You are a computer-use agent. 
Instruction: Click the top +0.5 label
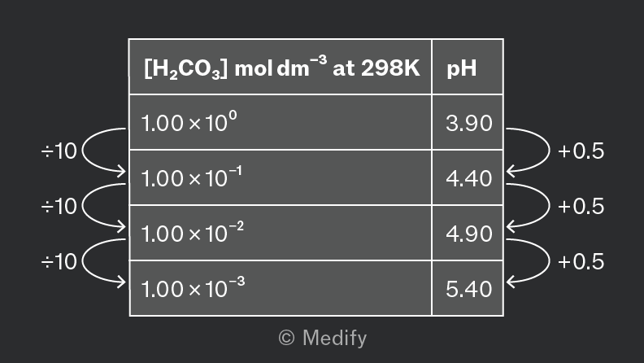click(x=581, y=151)
